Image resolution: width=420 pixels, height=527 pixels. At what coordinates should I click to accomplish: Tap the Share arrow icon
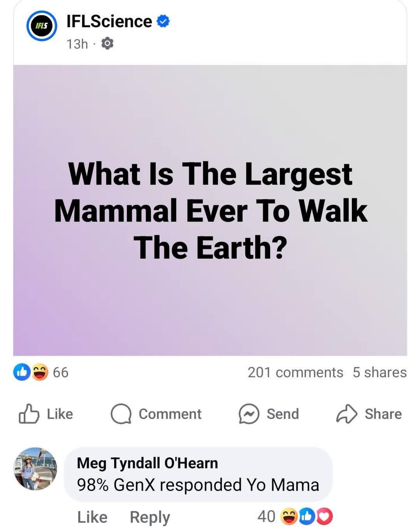pyautogui.click(x=346, y=414)
